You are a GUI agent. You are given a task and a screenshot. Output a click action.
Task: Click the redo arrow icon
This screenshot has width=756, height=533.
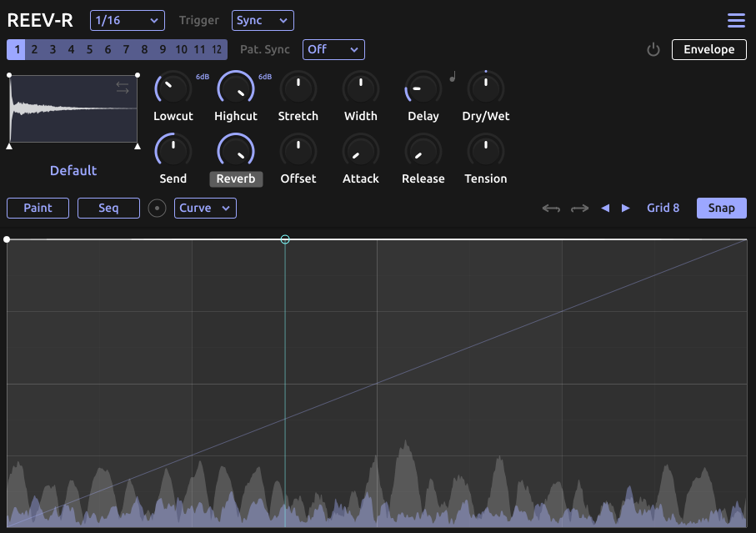point(579,209)
